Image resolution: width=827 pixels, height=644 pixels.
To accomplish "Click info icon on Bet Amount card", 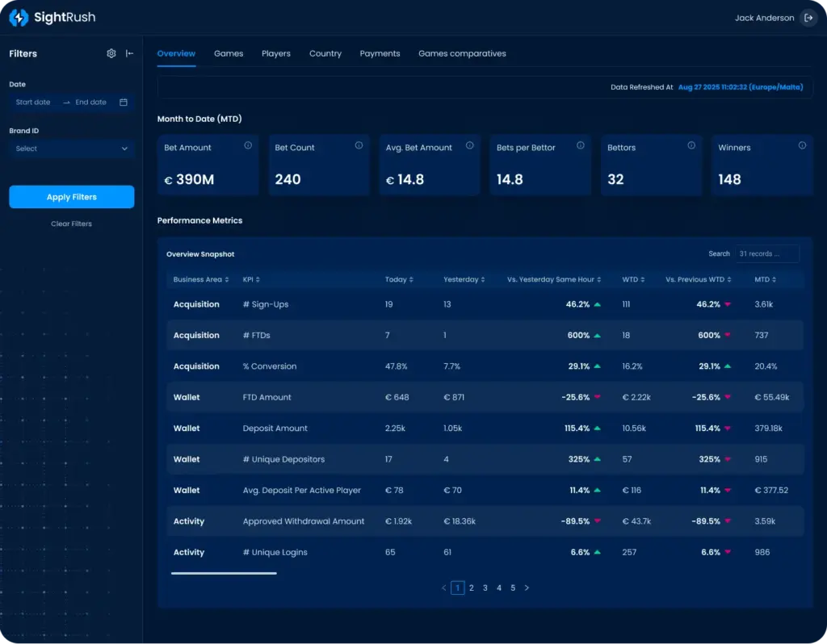I will point(248,146).
